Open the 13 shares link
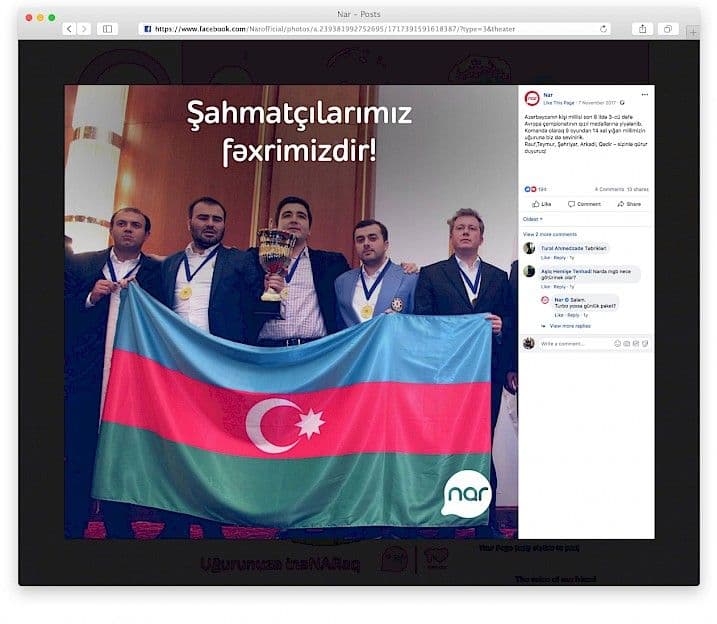This screenshot has height=624, width=717. point(637,189)
